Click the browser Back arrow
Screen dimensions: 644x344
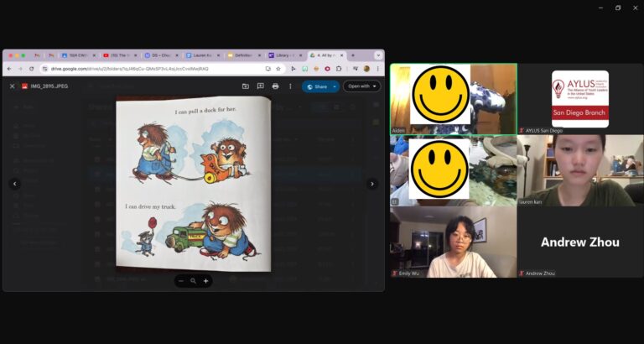click(9, 69)
